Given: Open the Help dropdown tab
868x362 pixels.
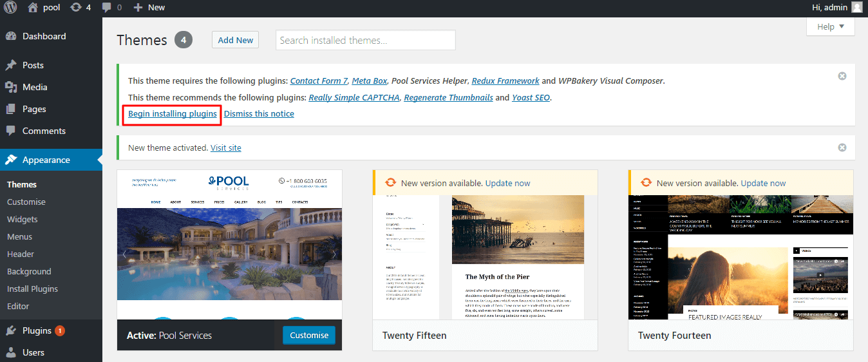Looking at the screenshot, I should click(x=830, y=26).
